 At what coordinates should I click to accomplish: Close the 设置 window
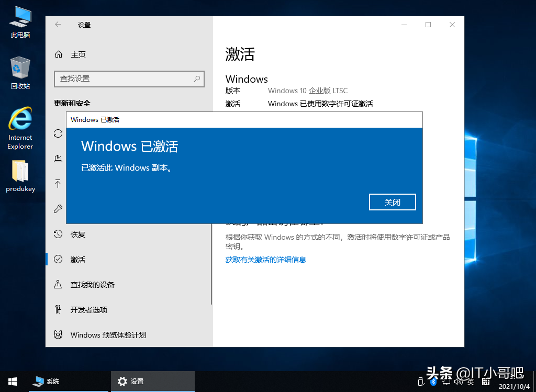[452, 25]
